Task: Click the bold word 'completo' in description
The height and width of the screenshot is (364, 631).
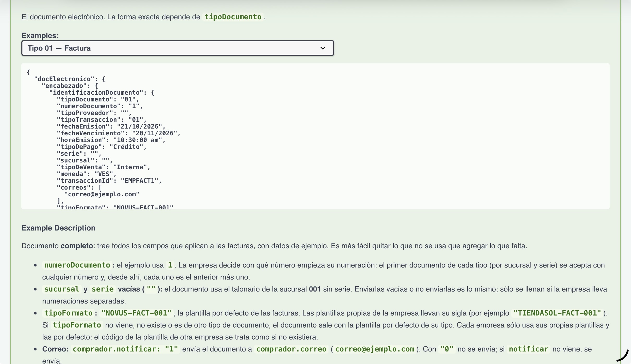Action: tap(77, 246)
